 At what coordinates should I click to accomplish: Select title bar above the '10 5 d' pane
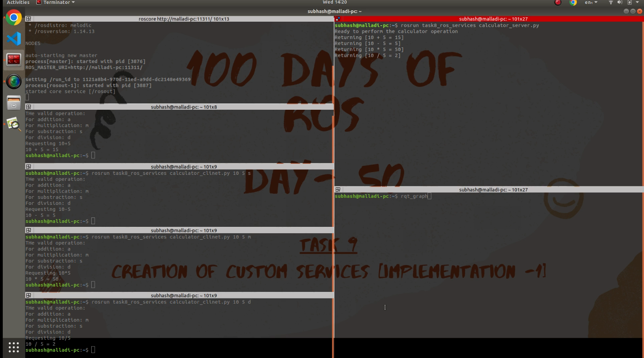(179, 295)
